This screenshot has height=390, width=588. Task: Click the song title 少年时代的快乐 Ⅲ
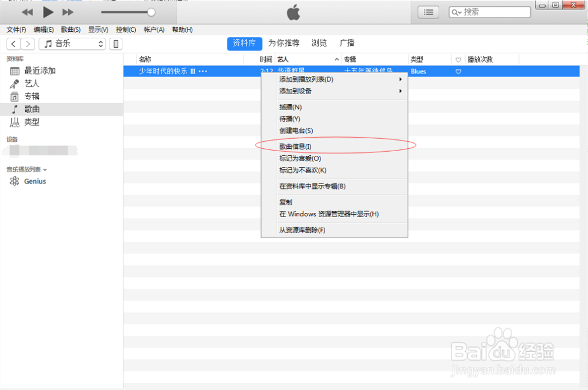(167, 71)
